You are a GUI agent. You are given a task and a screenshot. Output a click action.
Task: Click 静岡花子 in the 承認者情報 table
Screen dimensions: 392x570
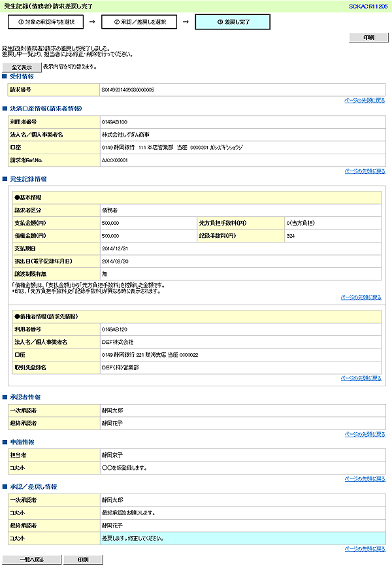pyautogui.click(x=112, y=423)
